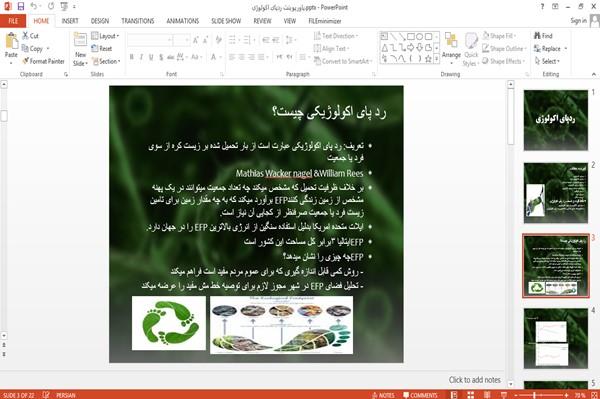Cut the selection with Cut
Viewport: 600px width, 399px height.
pyautogui.click(x=30, y=36)
